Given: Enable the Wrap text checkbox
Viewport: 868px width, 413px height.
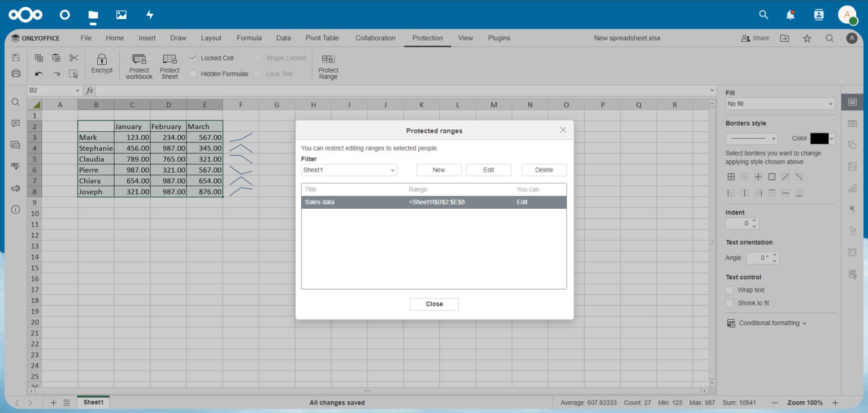Looking at the screenshot, I should (x=730, y=290).
